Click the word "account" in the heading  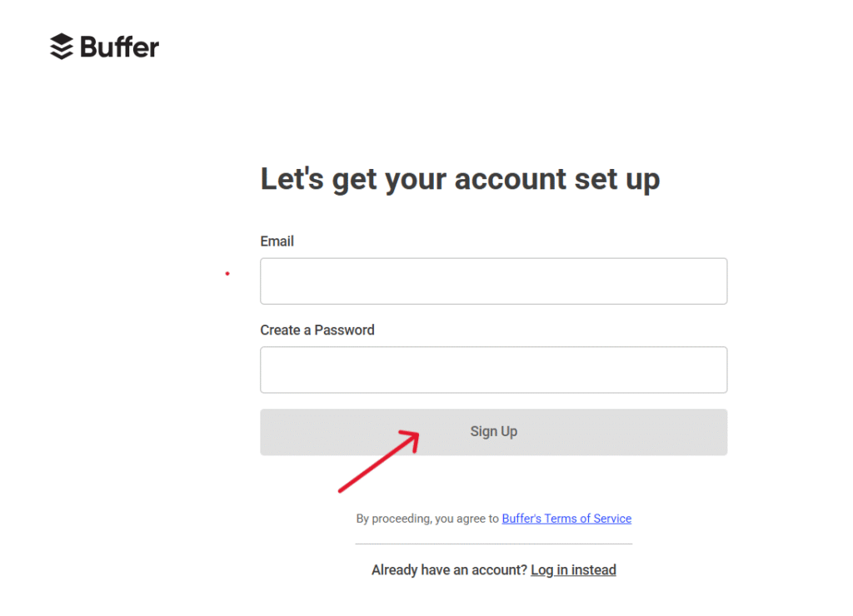(501, 179)
